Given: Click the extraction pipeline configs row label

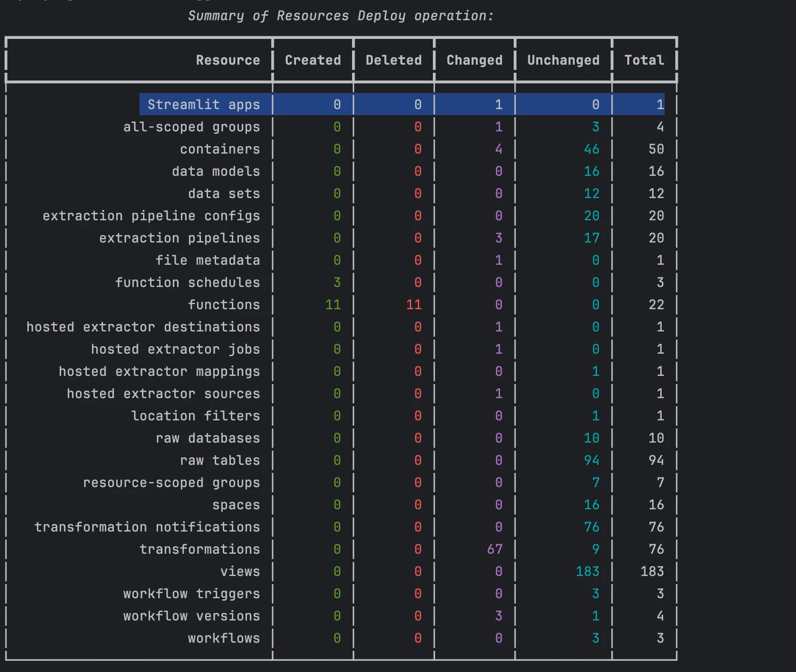Looking at the screenshot, I should click(x=151, y=216).
